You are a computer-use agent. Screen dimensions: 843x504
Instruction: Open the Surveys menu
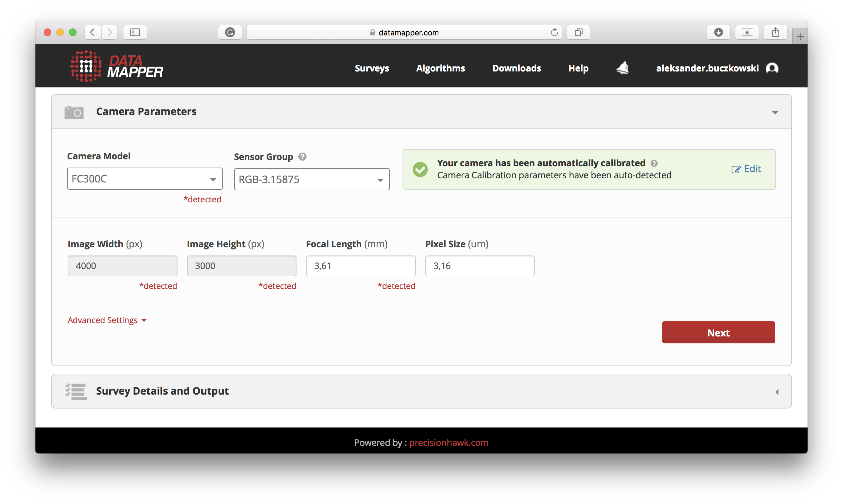click(372, 68)
